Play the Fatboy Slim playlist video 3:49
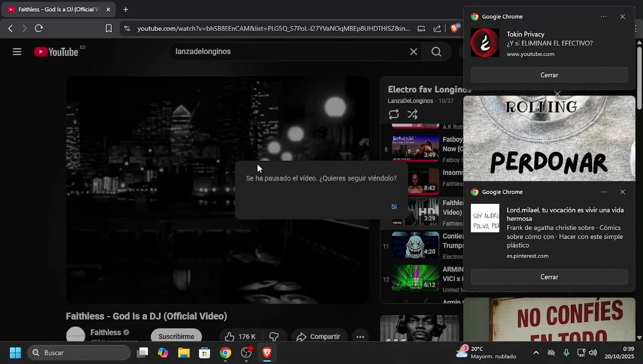The height and width of the screenshot is (364, 643). click(x=415, y=147)
